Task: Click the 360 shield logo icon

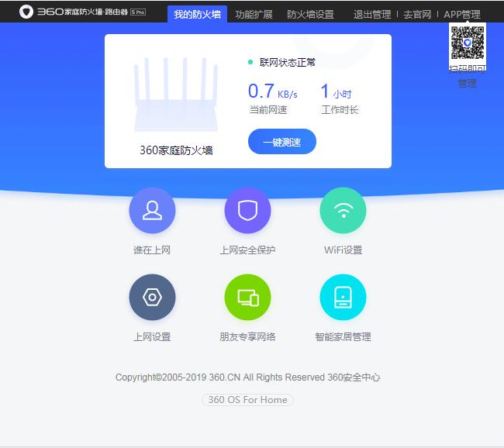Action: pos(26,12)
